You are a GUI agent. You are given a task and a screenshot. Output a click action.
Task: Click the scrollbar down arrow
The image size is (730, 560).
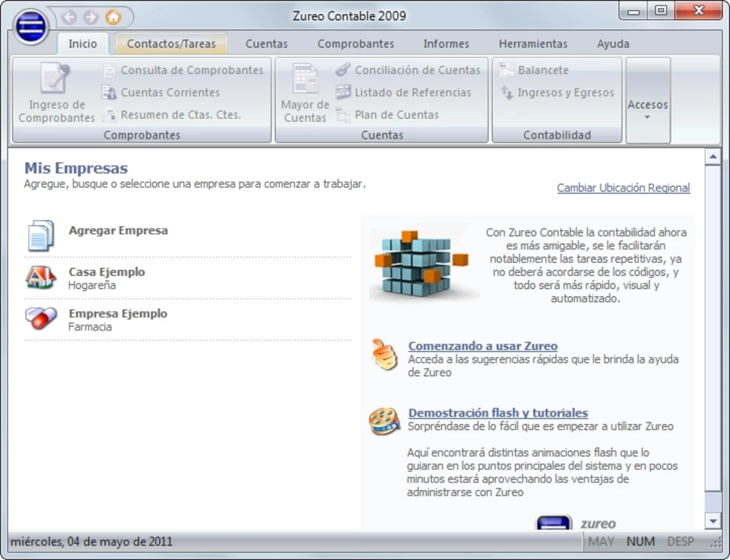(x=713, y=521)
